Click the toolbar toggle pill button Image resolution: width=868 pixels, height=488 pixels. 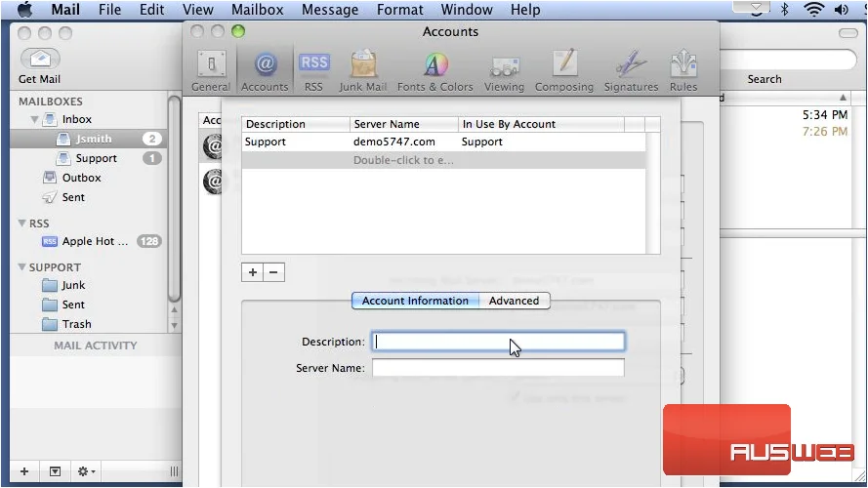[x=848, y=33]
